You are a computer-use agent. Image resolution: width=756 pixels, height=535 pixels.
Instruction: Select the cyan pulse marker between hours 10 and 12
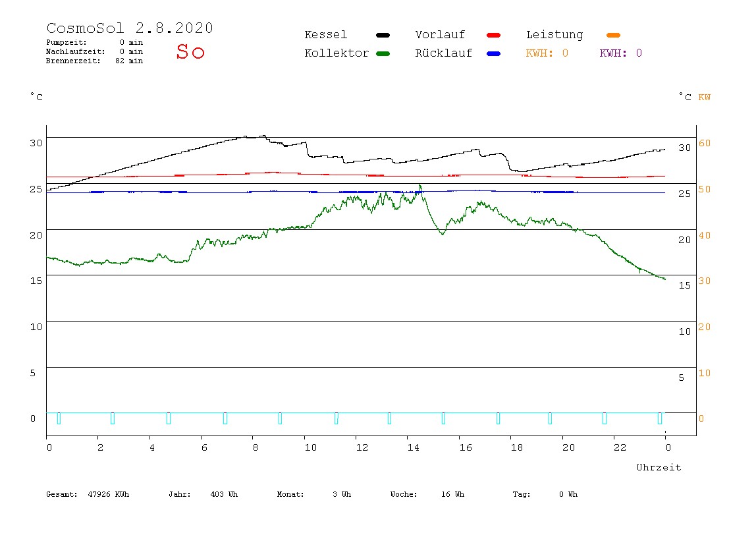coord(336,418)
